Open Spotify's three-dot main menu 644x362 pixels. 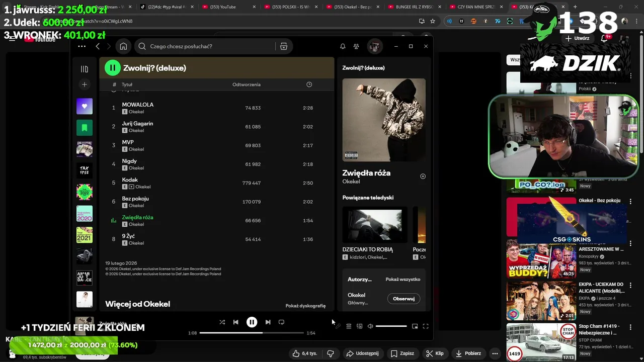click(x=82, y=46)
